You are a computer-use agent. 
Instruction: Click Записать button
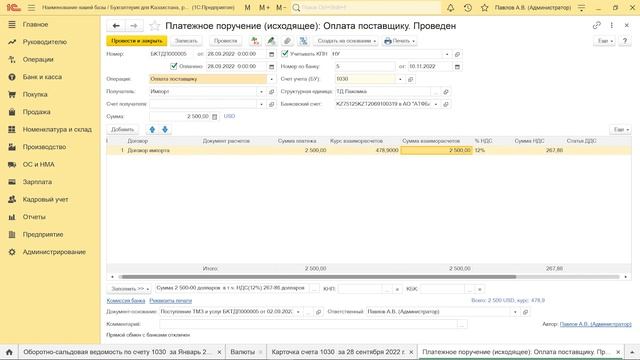[186, 41]
